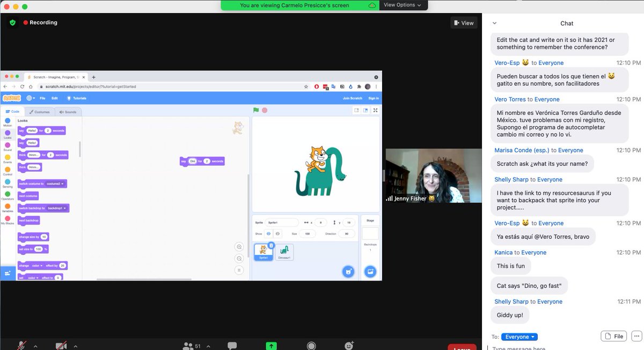Open Zoom Reactions smiley icon

click(349, 346)
